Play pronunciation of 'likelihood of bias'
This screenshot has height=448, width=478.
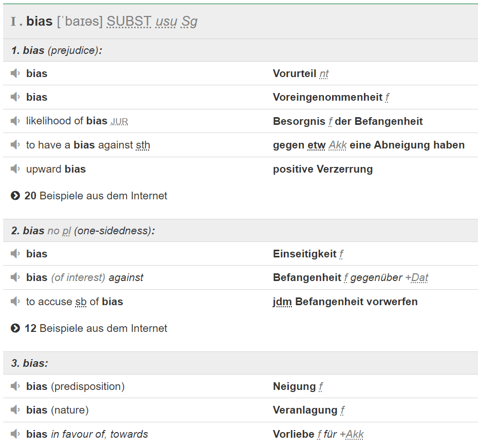(15, 121)
